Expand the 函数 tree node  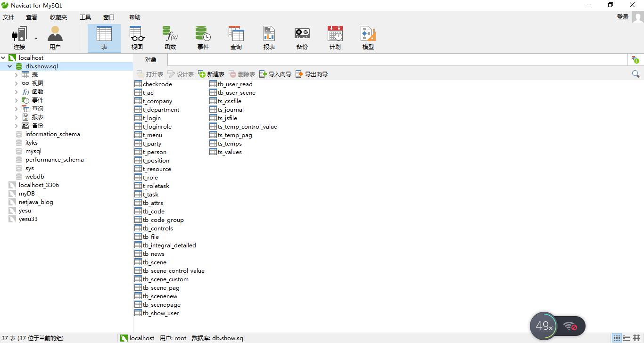(17, 92)
